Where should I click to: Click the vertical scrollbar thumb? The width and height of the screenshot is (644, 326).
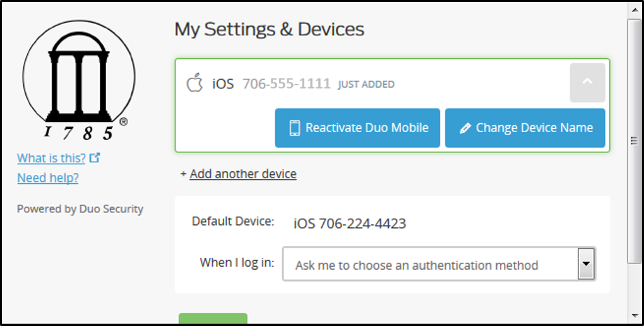[635, 141]
